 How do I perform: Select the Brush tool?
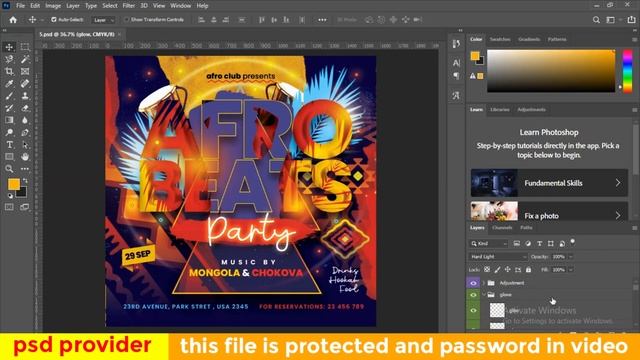click(x=9, y=96)
